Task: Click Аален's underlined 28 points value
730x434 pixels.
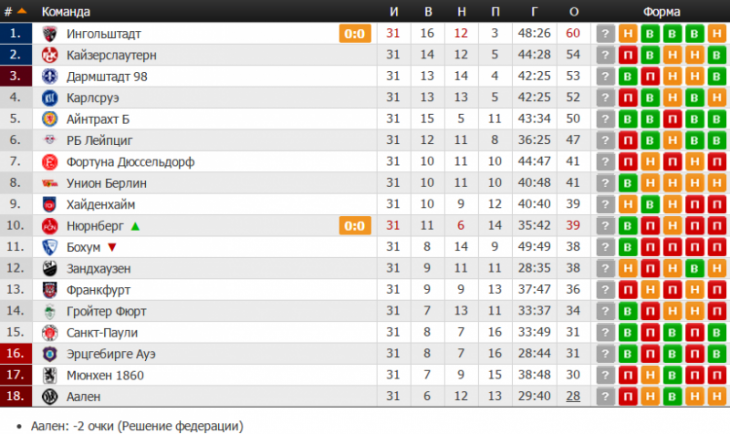Action: tap(573, 397)
